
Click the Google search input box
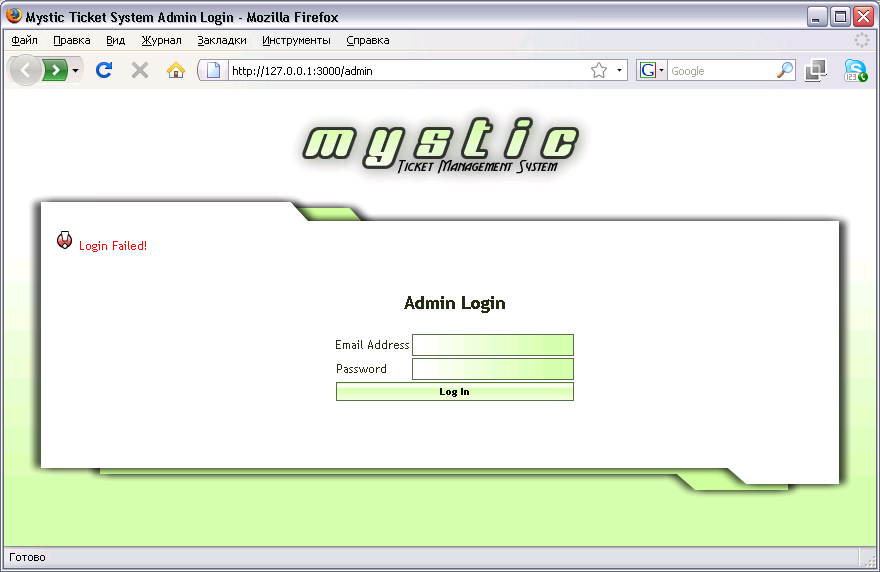[x=721, y=71]
